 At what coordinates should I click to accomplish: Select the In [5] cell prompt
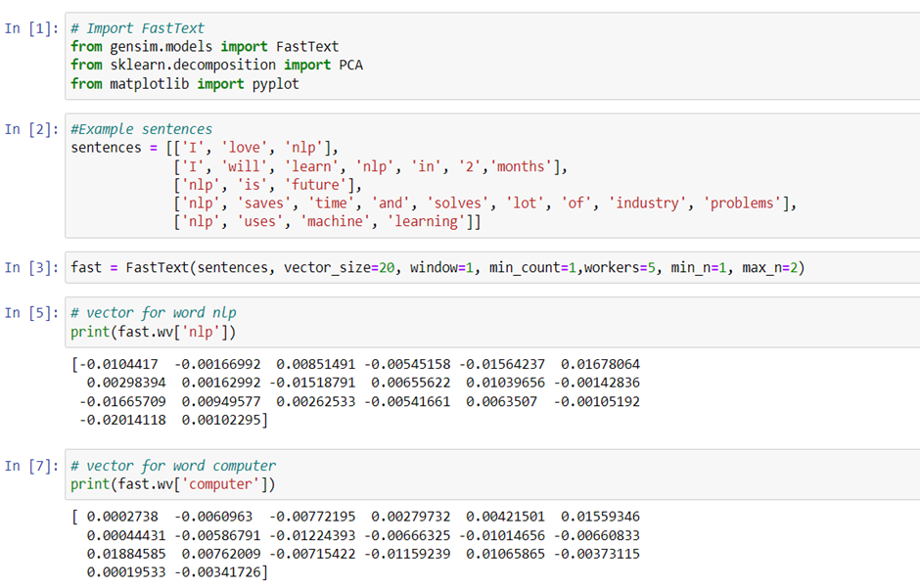31,312
